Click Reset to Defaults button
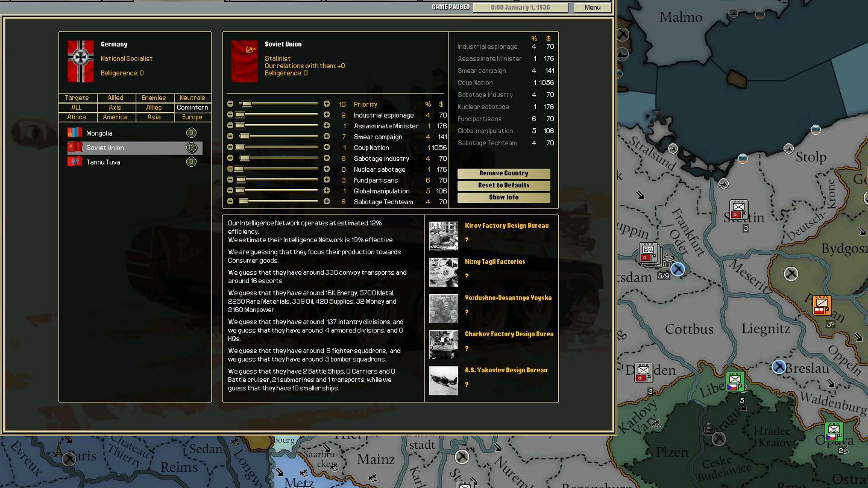868x488 pixels. [x=504, y=185]
